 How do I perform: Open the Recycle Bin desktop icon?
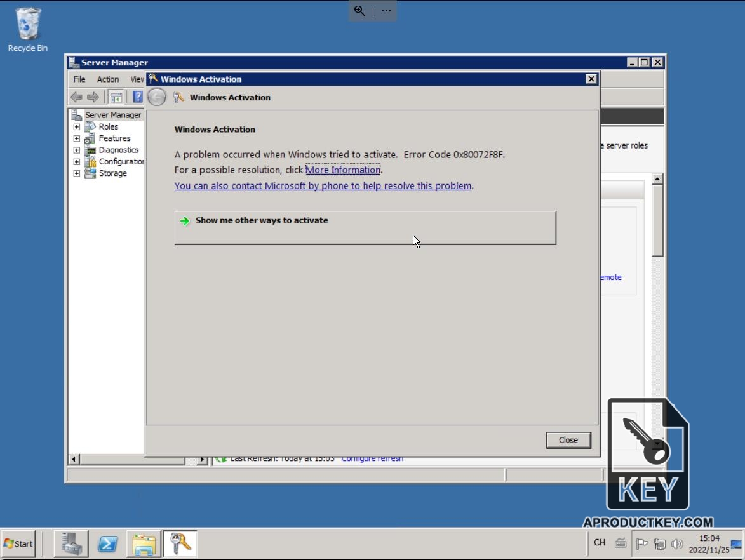27,29
